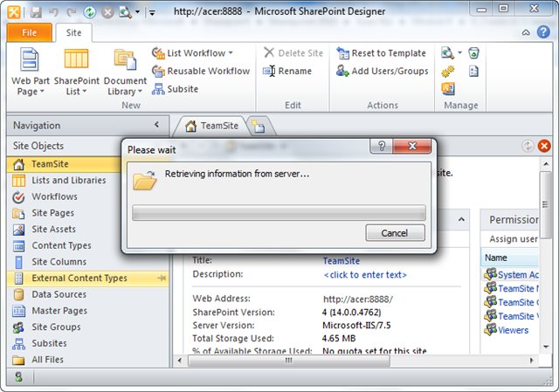Collapse the Site Information section
The image size is (559, 392).
pos(461,219)
